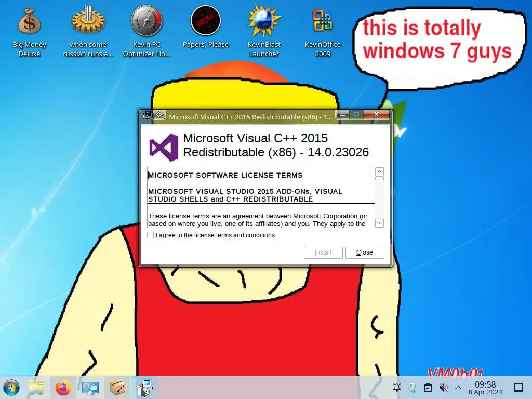Viewport: 532px width, 399px height.
Task: Click the cardboard box package icon in taskbar
Action: coord(117,388)
